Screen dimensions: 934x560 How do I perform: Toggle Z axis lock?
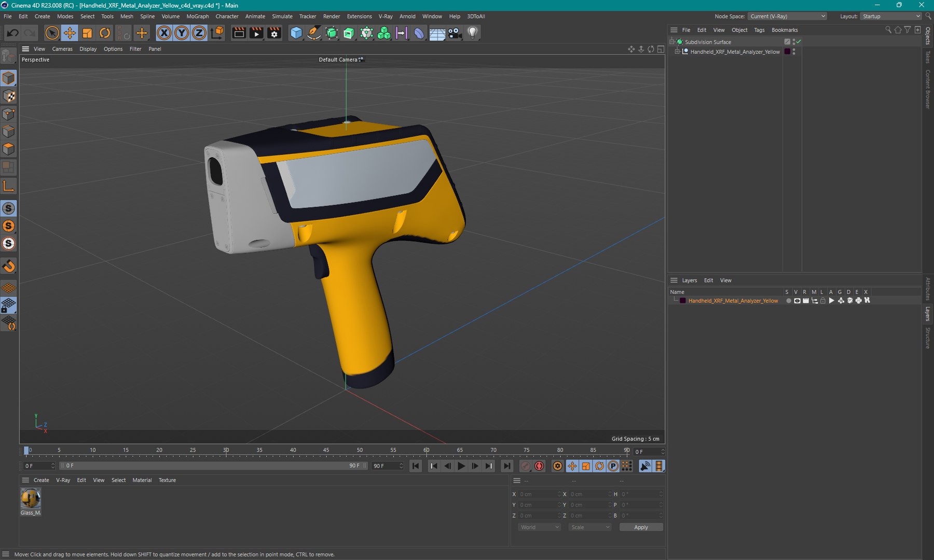coord(199,33)
